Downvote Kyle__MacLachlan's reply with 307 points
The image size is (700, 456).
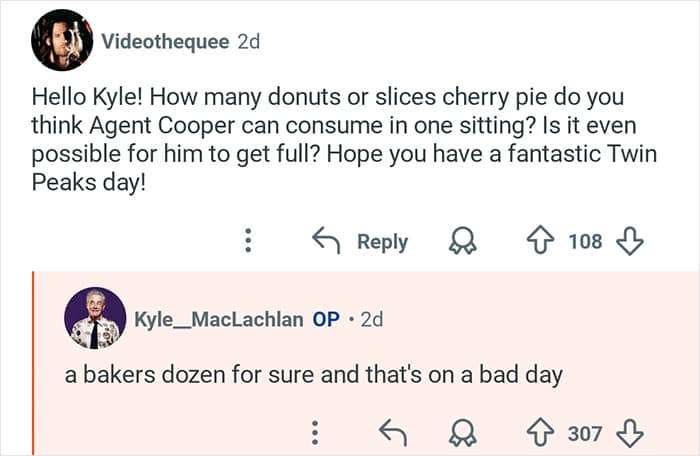click(629, 432)
